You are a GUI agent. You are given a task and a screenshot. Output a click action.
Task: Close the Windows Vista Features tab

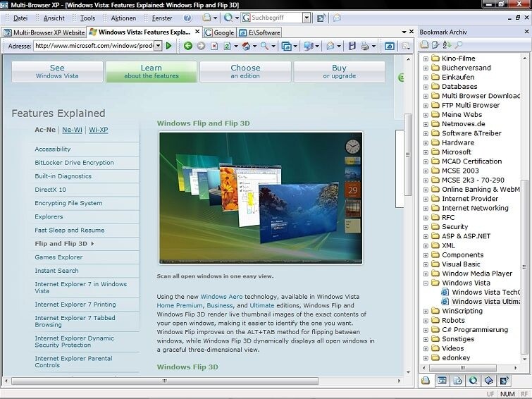pos(197,32)
